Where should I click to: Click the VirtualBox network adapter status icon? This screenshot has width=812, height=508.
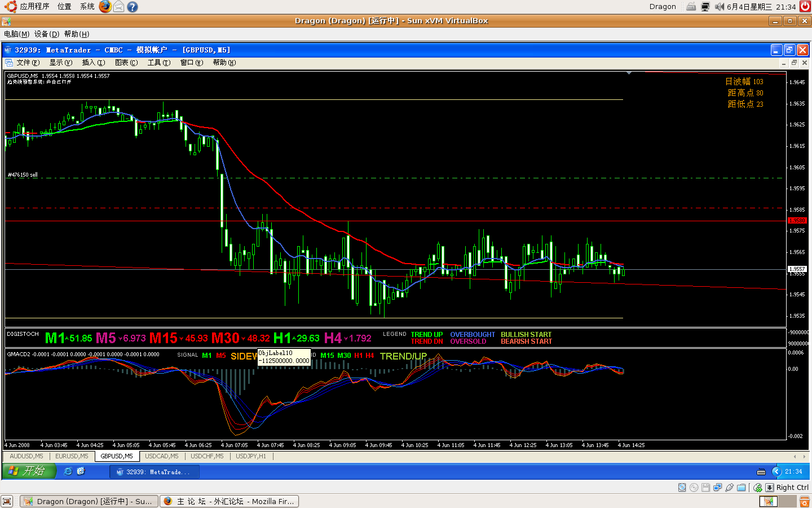(x=717, y=488)
